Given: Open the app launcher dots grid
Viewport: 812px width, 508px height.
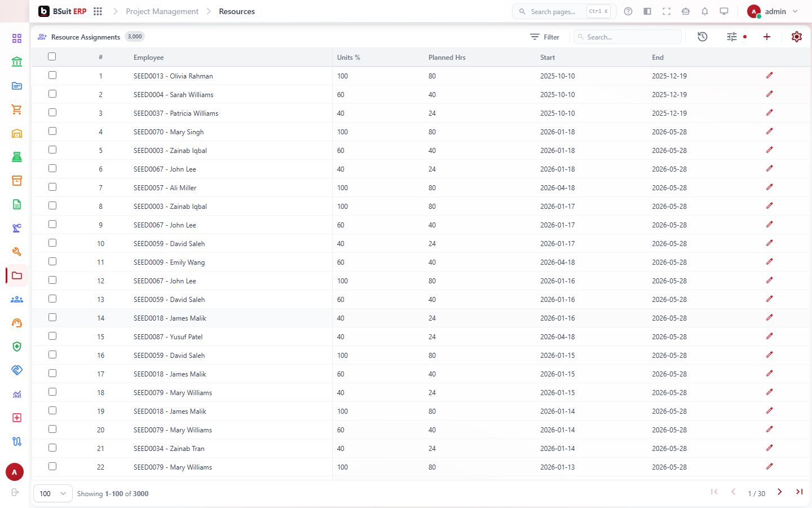Looking at the screenshot, I should click(98, 11).
